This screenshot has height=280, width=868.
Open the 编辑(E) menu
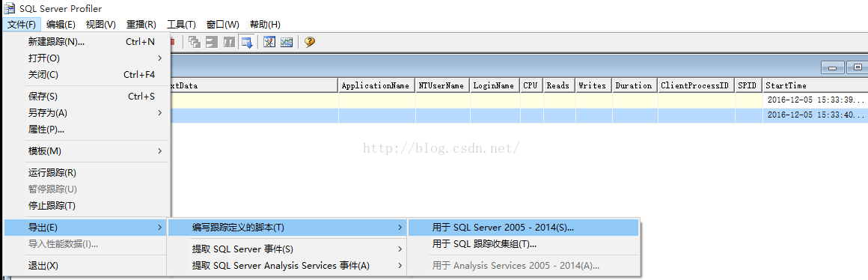61,25
